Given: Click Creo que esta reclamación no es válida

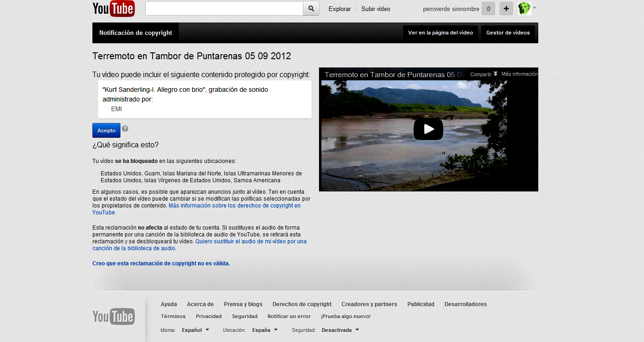Looking at the screenshot, I should (x=161, y=264).
